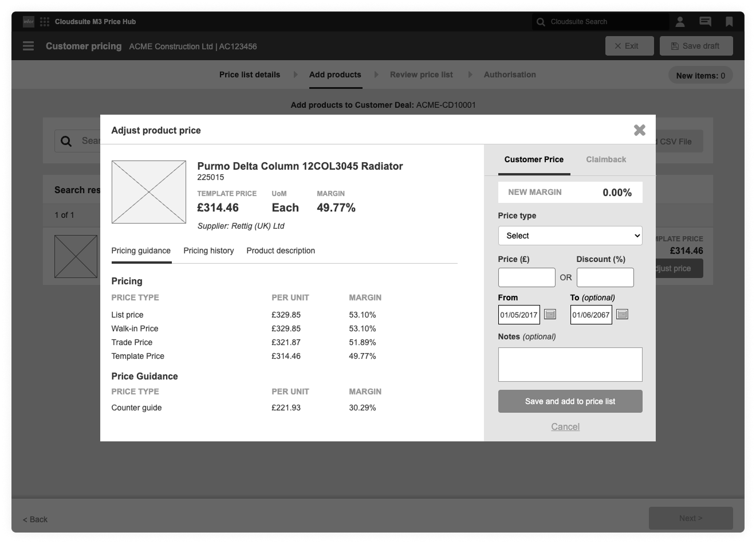Image resolution: width=756 pixels, height=544 pixels.
Task: Click the 49.77% margin in product header
Action: click(x=336, y=208)
